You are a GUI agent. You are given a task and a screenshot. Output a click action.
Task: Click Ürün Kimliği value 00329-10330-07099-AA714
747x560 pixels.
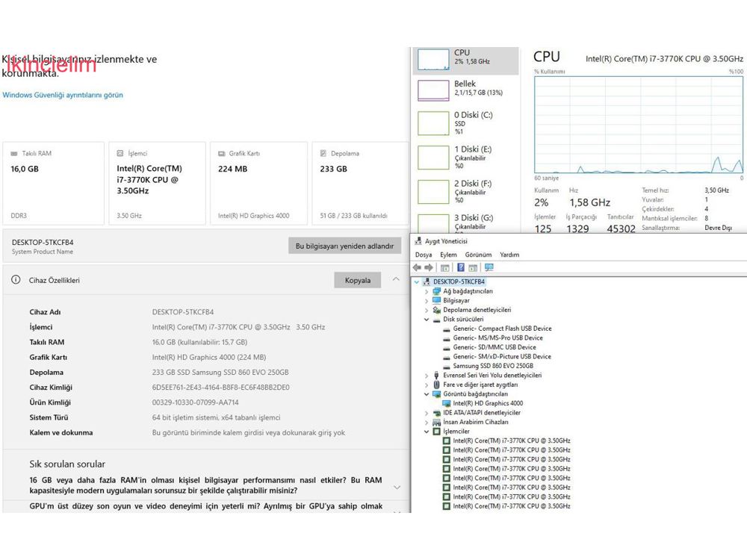(x=195, y=402)
